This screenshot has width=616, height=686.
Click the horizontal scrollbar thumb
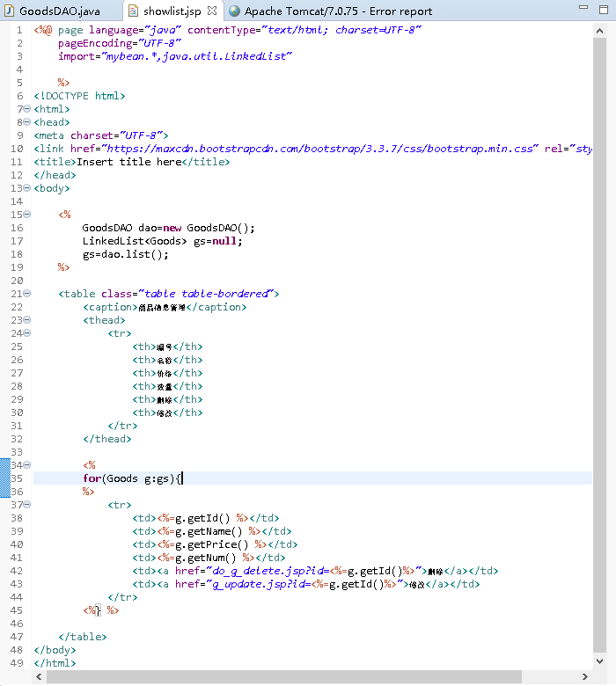point(283,677)
